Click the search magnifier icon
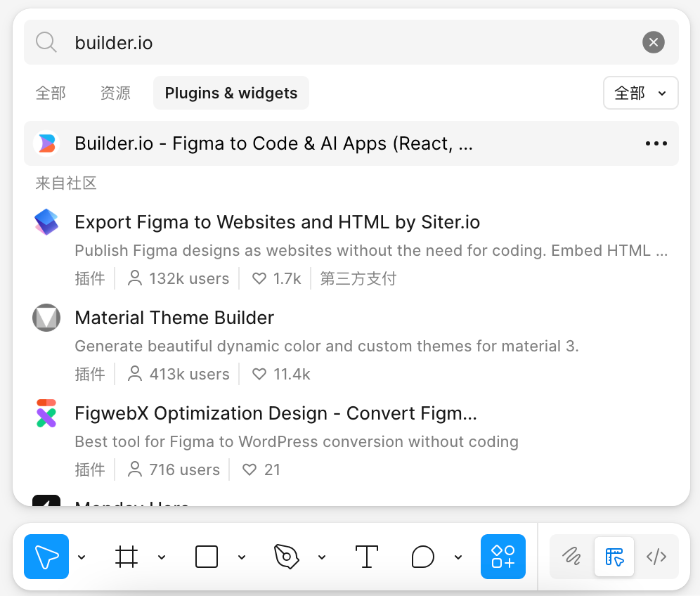700x596 pixels. pyautogui.click(x=46, y=42)
